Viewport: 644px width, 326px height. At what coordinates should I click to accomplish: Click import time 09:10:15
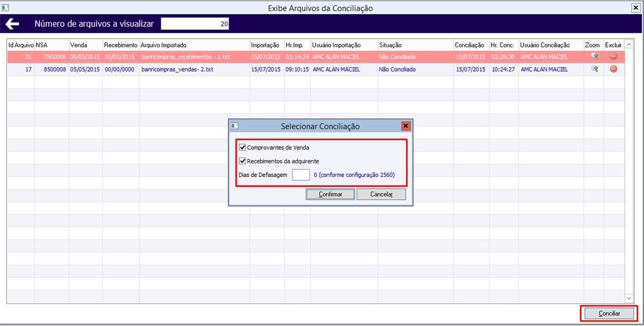[297, 69]
